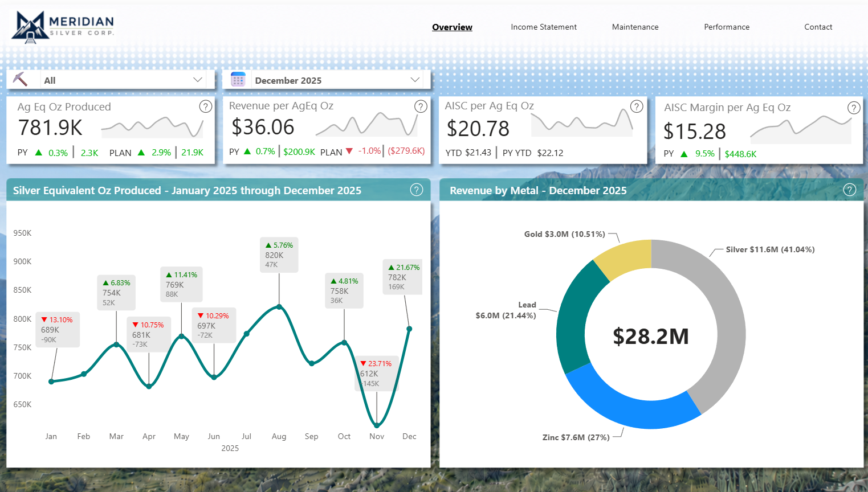Click the AISC per Ag Eq Oz sparkline
Viewport: 868px width, 492px height.
[582, 122]
